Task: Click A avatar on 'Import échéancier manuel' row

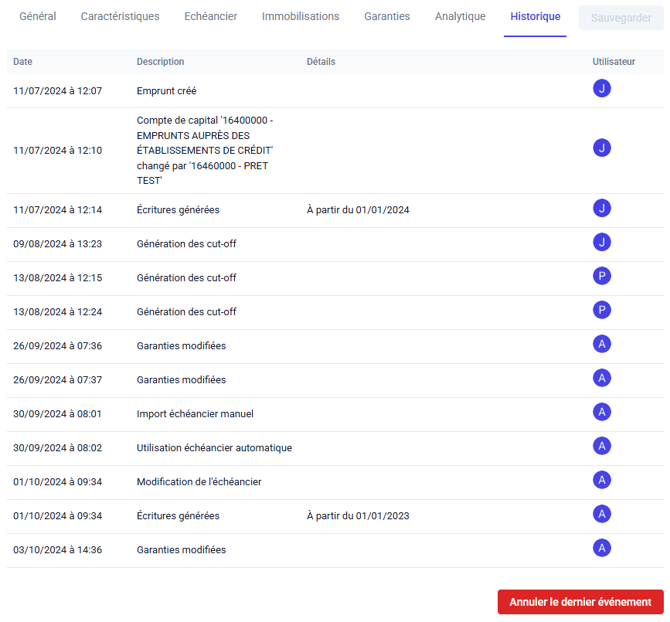Action: click(x=601, y=412)
